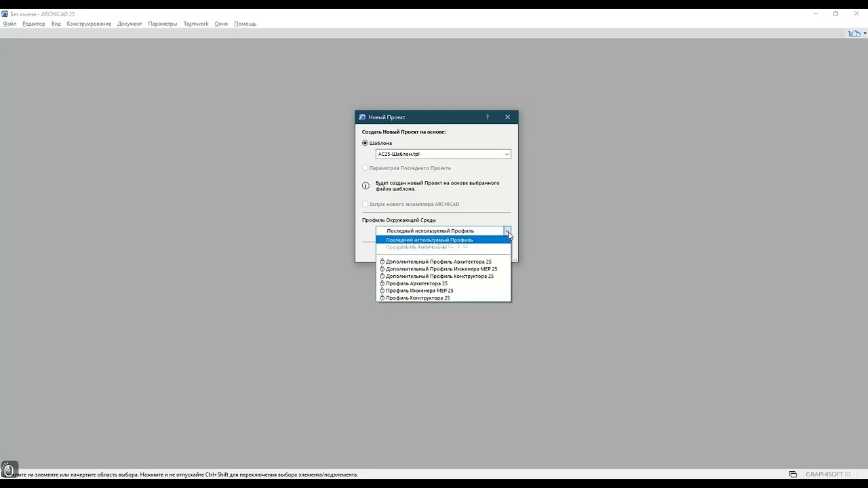Collapse the Профиль Окружающей Среды dropdown arrow
The width and height of the screenshot is (868, 488).
coord(507,230)
